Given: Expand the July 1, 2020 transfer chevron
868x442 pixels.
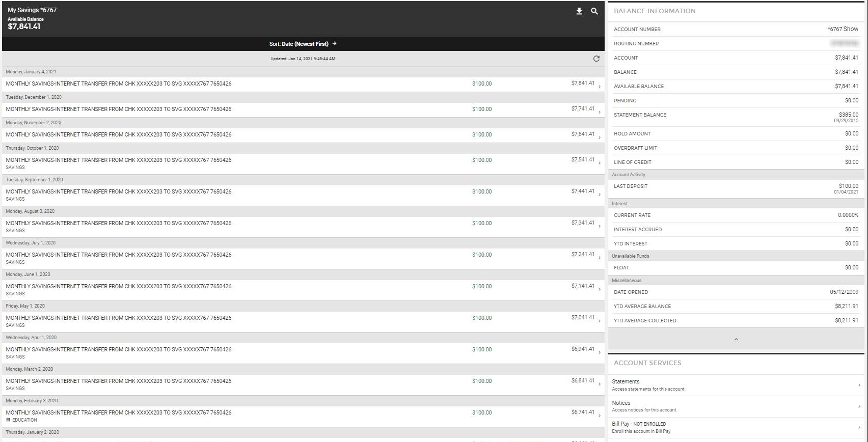Looking at the screenshot, I should pos(600,258).
